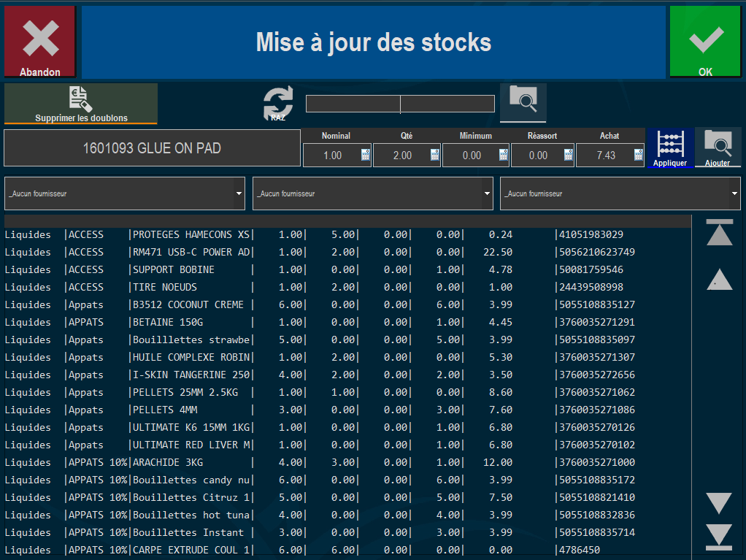Open calculator icon in Réassort field
The width and height of the screenshot is (746, 560).
569,155
